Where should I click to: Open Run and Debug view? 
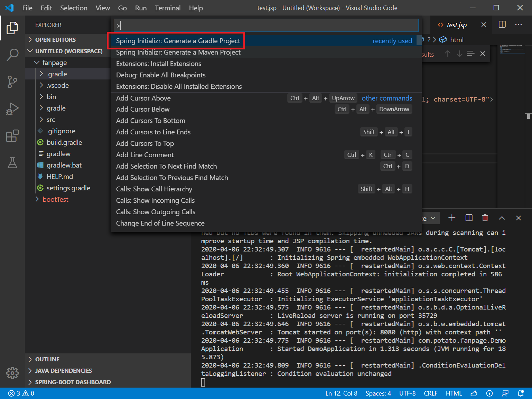coord(12,109)
